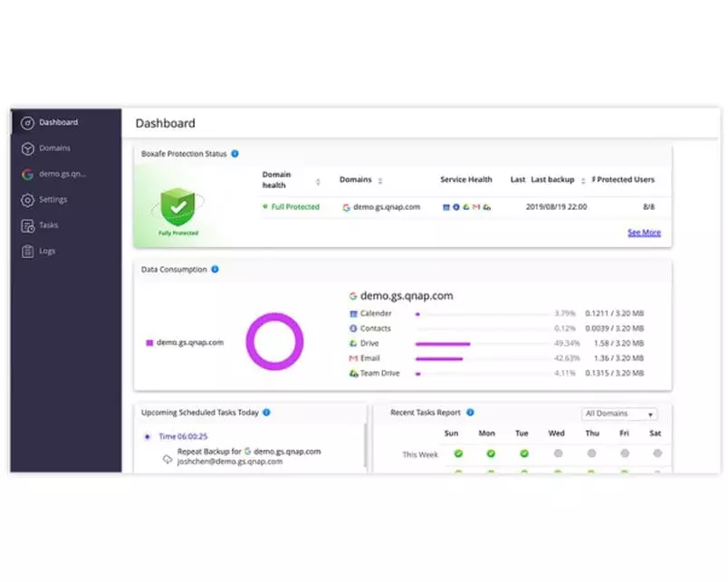Click the Drive usage progress bar
Image resolution: width=728 pixels, height=582 pixels.
(x=443, y=344)
